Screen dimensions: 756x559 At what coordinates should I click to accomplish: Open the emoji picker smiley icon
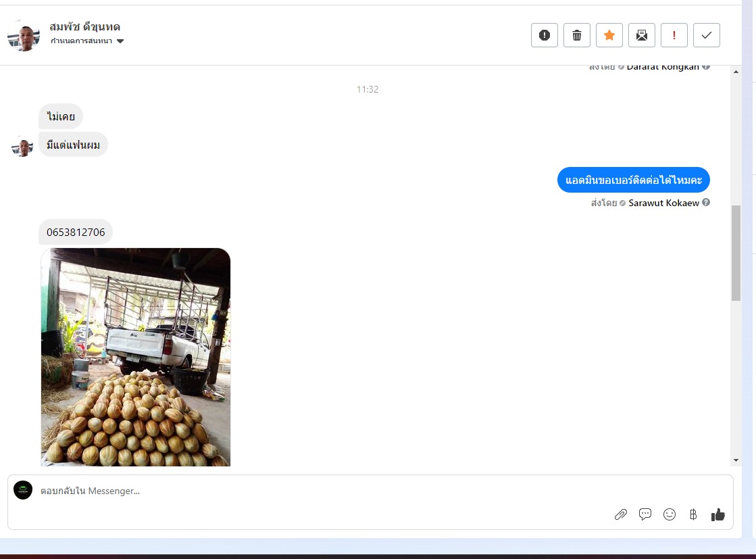670,514
